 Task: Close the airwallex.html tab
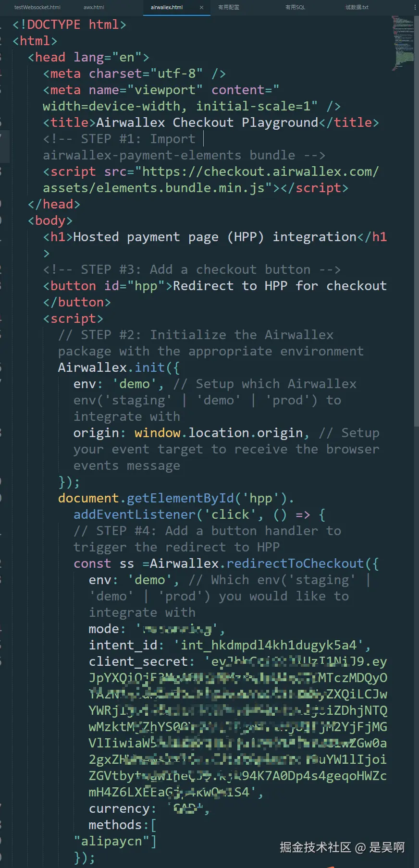[x=201, y=7]
